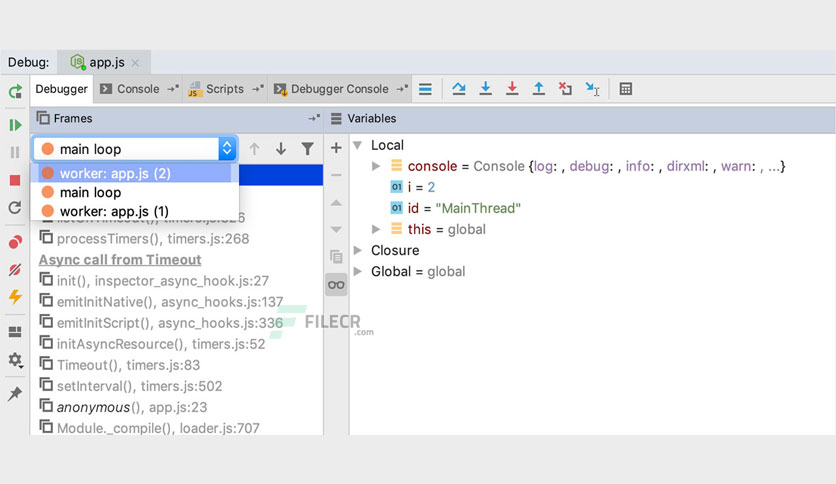
Task: Pin the debug tab icon
Action: coord(15,394)
